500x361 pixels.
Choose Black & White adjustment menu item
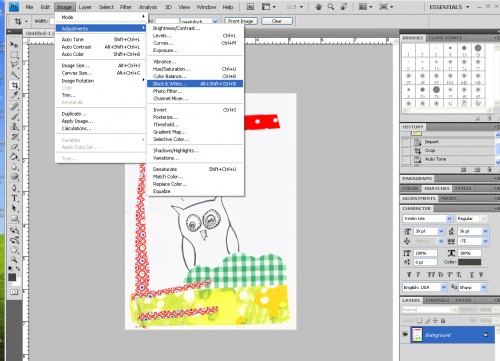click(195, 84)
